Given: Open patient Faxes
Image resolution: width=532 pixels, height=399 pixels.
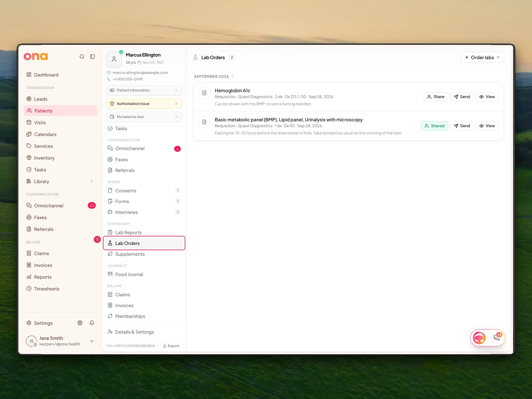Looking at the screenshot, I should pyautogui.click(x=144, y=159).
